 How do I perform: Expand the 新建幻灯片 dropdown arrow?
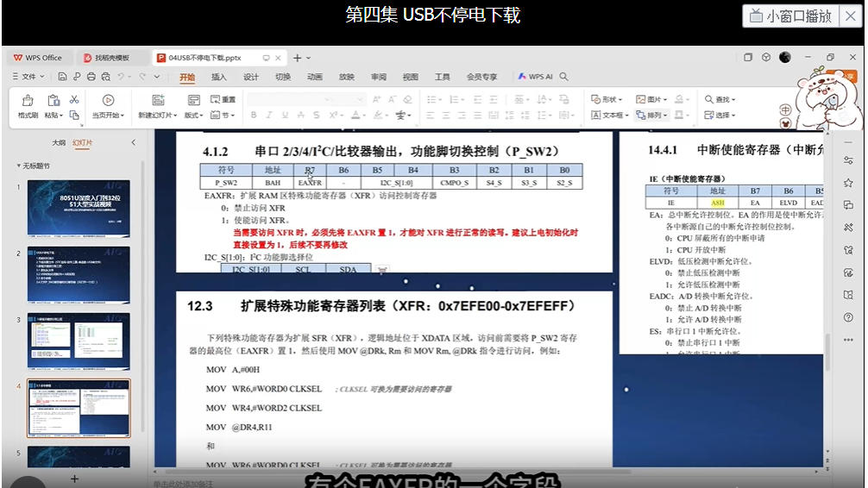click(175, 116)
